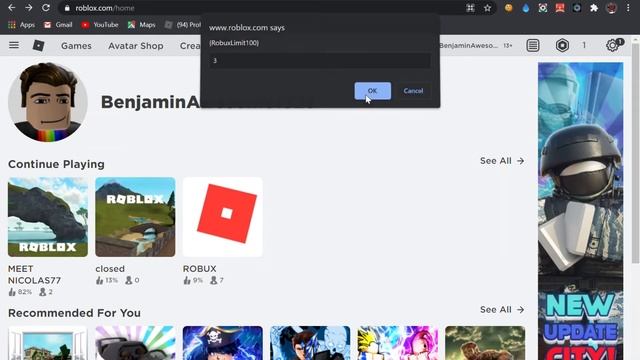The width and height of the screenshot is (640, 360).
Task: Open the 'closed' game thumbnail
Action: pos(135,217)
